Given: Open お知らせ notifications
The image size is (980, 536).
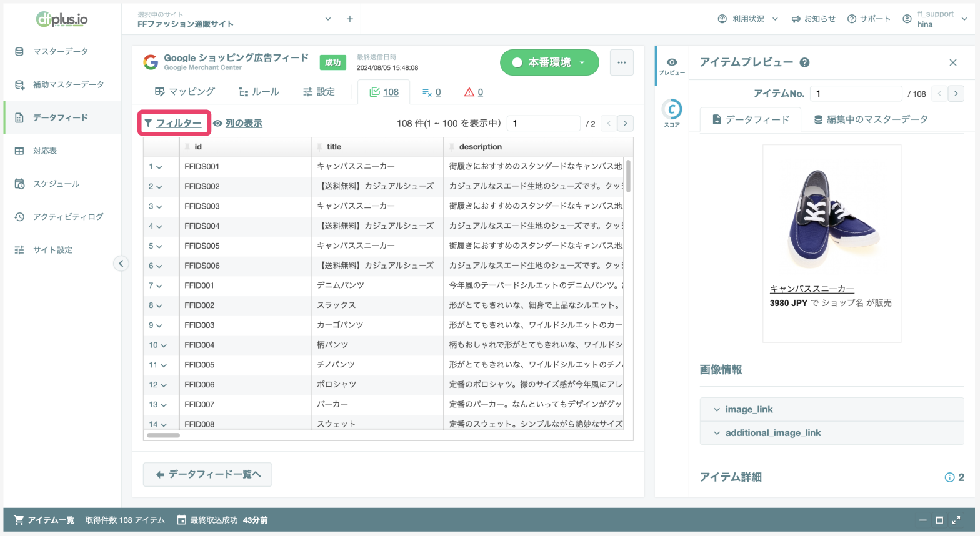Looking at the screenshot, I should [x=813, y=19].
